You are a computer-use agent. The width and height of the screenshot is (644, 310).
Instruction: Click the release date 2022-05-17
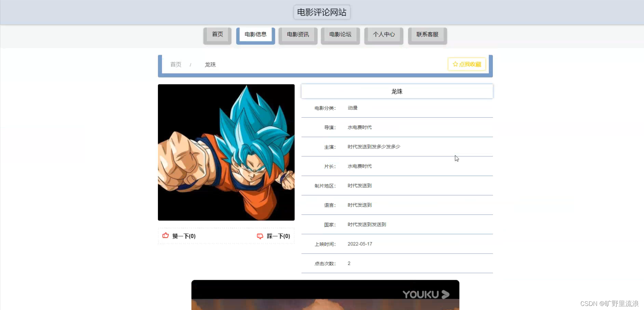pos(360,244)
